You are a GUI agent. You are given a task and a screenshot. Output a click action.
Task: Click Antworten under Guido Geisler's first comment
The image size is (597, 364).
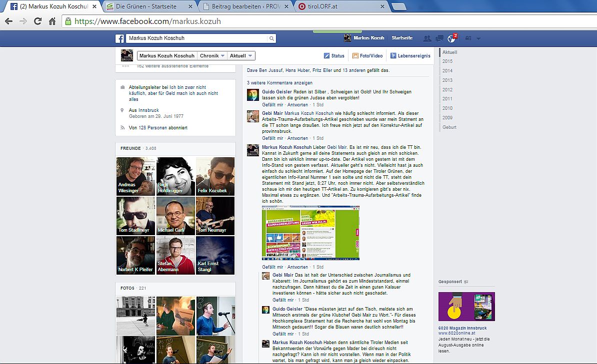tap(297, 105)
